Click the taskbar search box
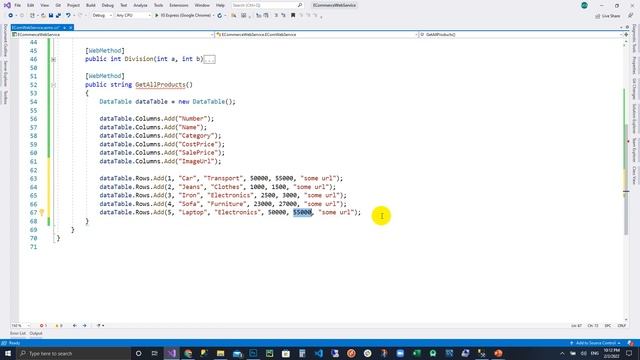Screen dimensions: 640x360 (73, 353)
